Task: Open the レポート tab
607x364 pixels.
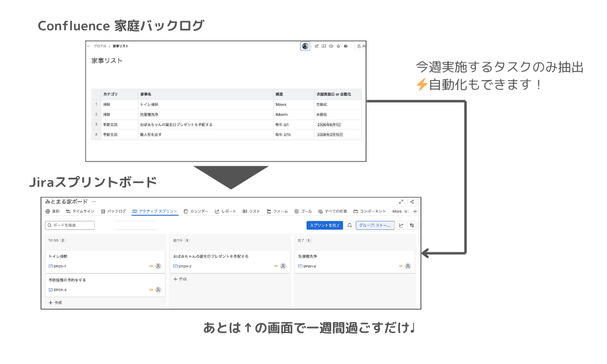Action: (x=225, y=211)
